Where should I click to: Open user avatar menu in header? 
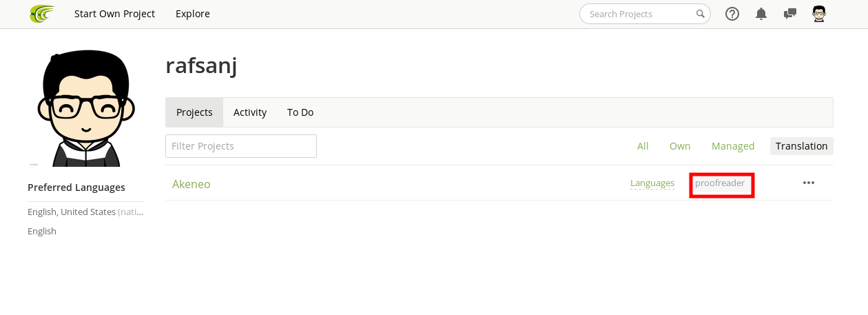[x=819, y=14]
